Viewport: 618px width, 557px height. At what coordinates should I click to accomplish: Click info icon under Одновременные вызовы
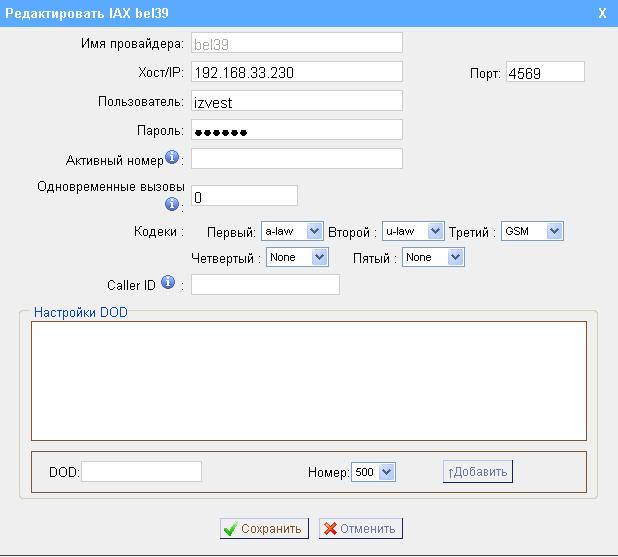click(172, 204)
